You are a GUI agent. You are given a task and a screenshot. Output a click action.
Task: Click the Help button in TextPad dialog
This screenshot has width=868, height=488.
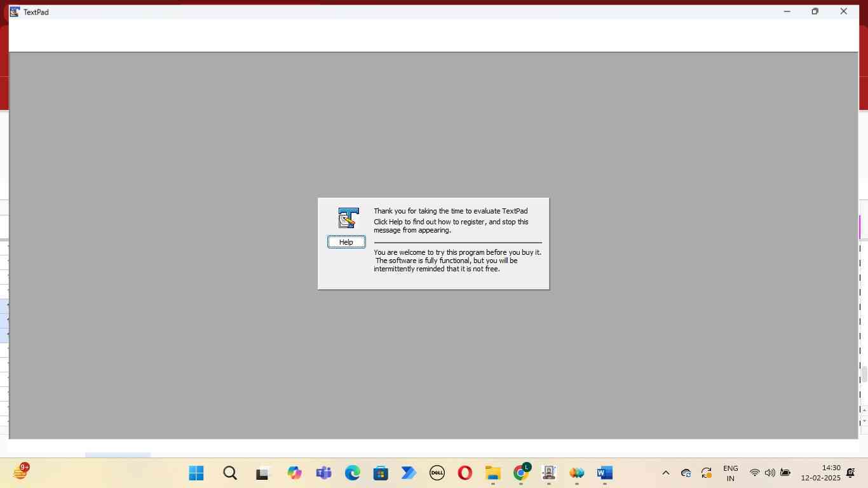click(x=346, y=241)
